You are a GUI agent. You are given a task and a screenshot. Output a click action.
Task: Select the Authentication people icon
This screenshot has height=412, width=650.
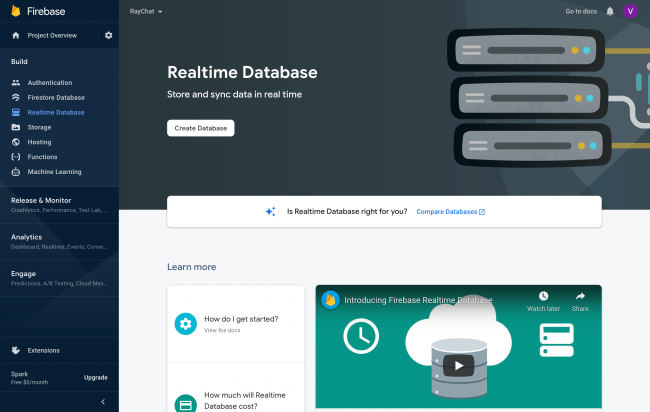tap(16, 82)
